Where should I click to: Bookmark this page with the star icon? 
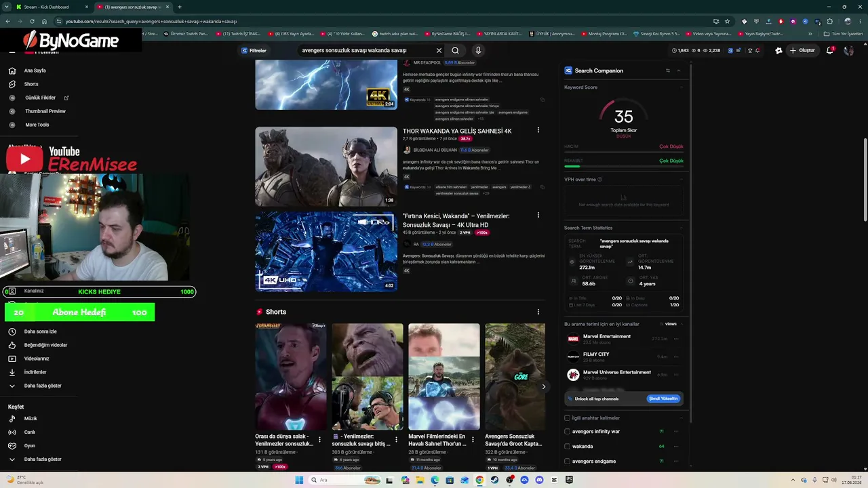tap(727, 21)
